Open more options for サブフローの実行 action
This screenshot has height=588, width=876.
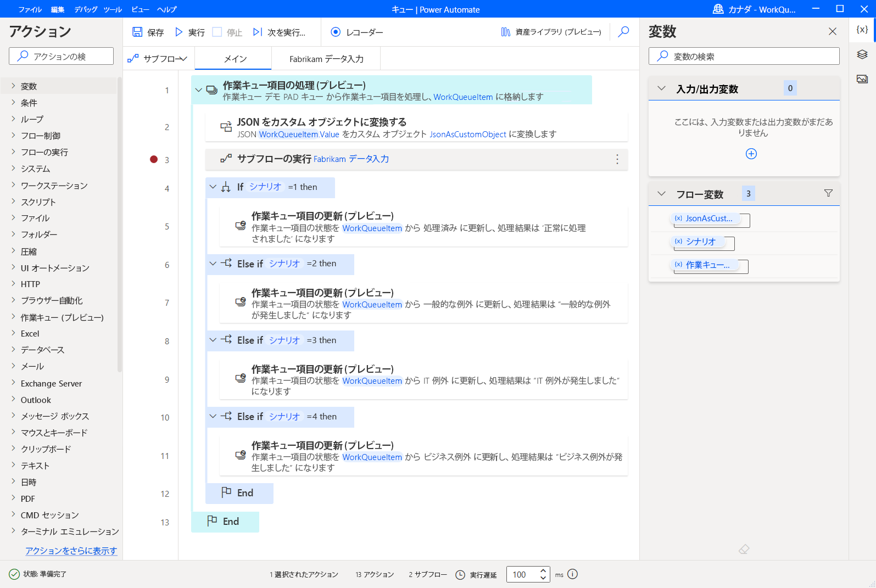tap(617, 159)
